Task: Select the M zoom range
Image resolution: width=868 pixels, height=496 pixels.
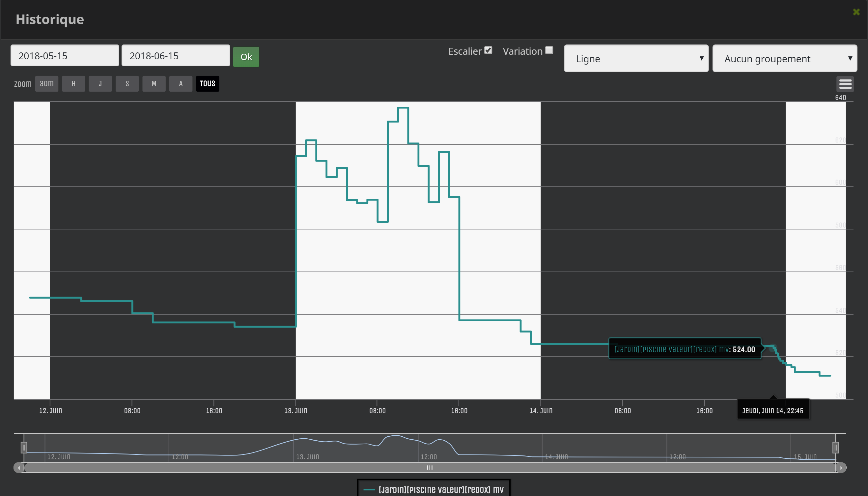Action: click(x=154, y=84)
